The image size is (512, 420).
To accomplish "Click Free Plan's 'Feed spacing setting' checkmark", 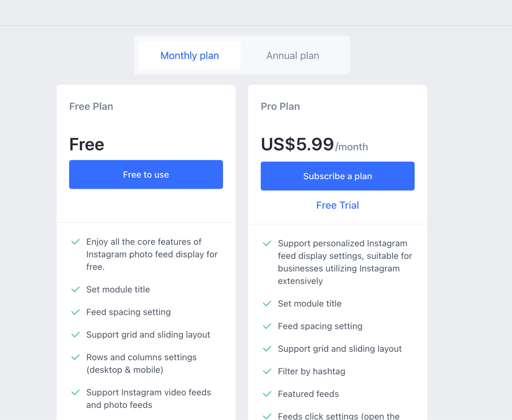I will (x=75, y=312).
